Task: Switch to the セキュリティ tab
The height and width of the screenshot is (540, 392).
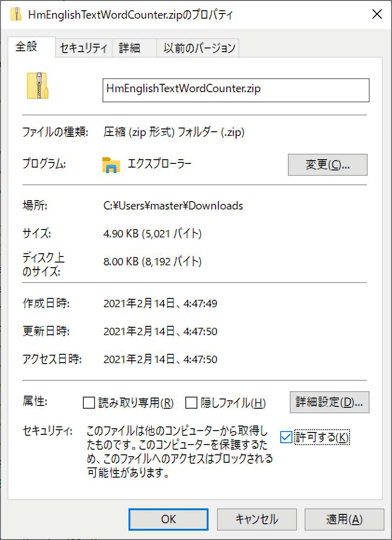Action: 84,48
